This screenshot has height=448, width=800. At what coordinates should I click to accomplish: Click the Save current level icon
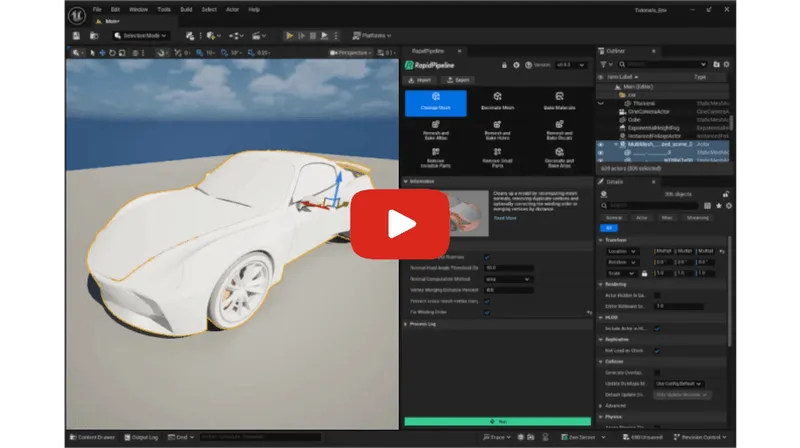[76, 36]
